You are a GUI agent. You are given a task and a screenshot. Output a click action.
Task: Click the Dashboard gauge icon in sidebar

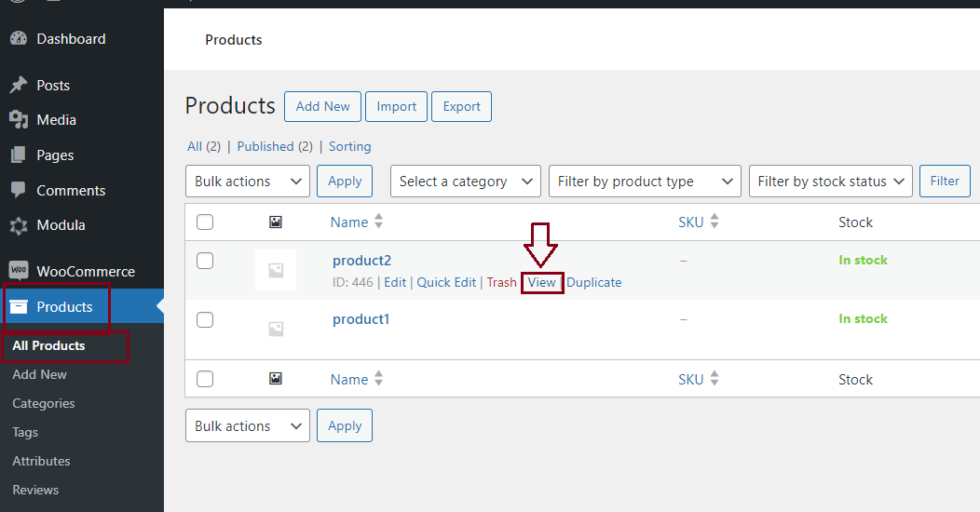[x=18, y=39]
